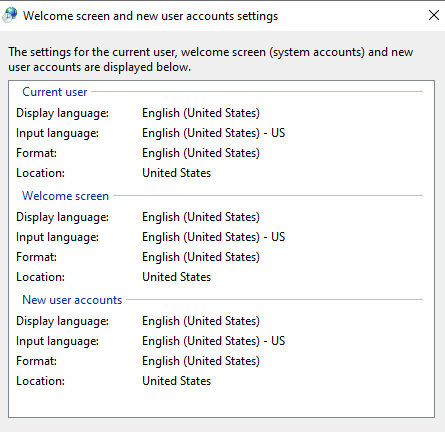Click 'Input language:' label under Current user
The height and width of the screenshot is (432, 445).
tap(57, 133)
